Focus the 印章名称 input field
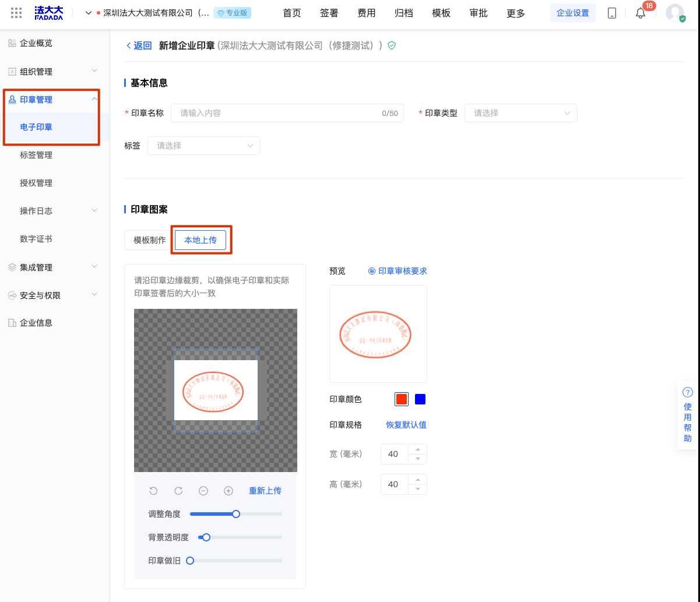The width and height of the screenshot is (700, 602). 287,113
